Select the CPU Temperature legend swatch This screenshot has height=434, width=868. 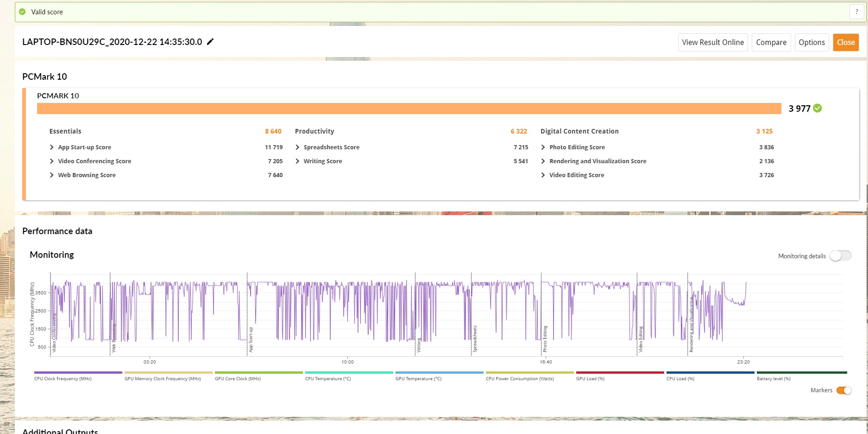(x=349, y=372)
